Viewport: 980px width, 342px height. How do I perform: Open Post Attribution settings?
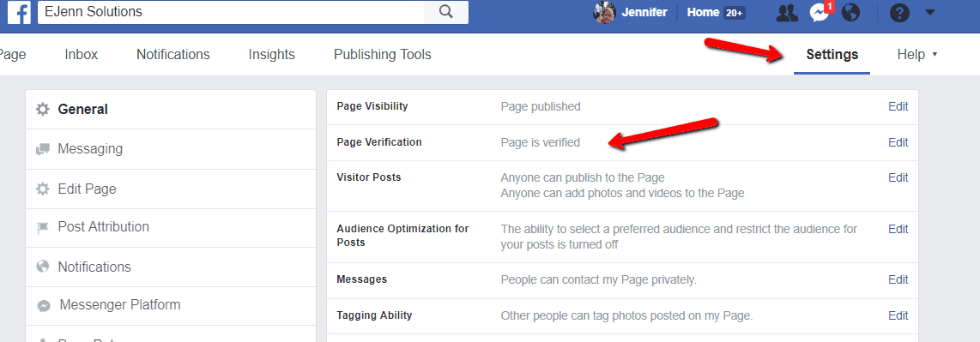point(171,227)
